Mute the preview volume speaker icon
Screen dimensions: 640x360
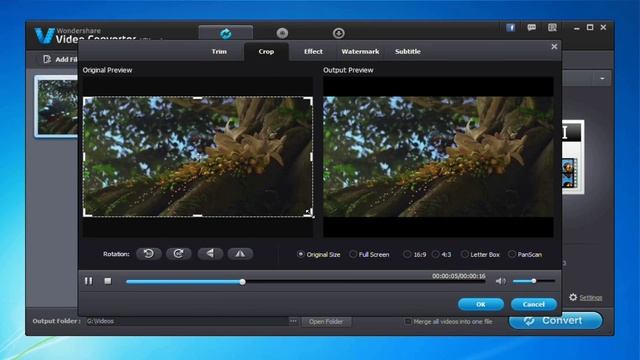[x=500, y=281]
